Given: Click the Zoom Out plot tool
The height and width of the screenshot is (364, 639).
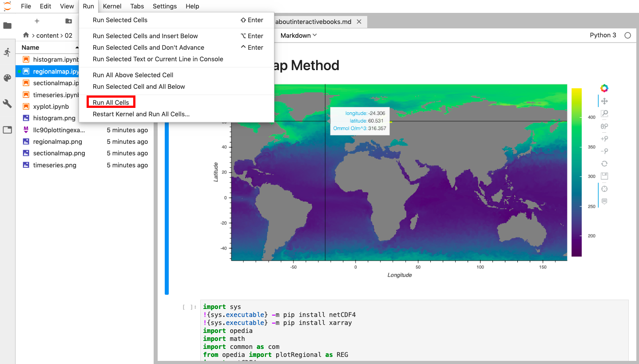Looking at the screenshot, I should pyautogui.click(x=604, y=151).
